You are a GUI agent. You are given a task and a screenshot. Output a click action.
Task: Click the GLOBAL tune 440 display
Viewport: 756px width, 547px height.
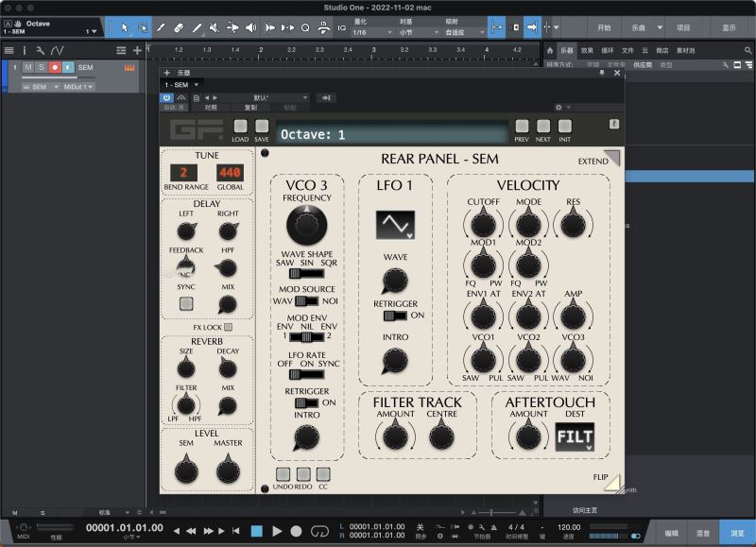coord(230,173)
